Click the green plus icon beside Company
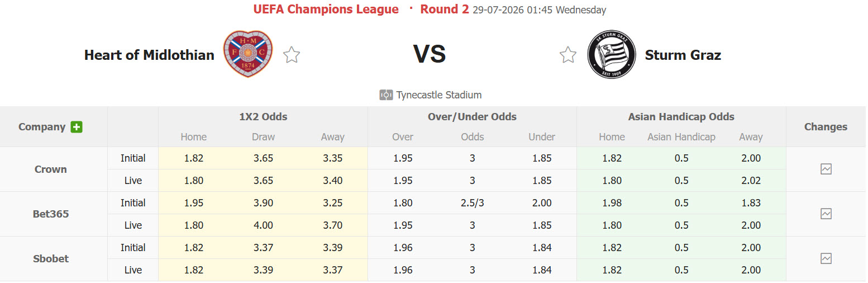 [x=77, y=127]
